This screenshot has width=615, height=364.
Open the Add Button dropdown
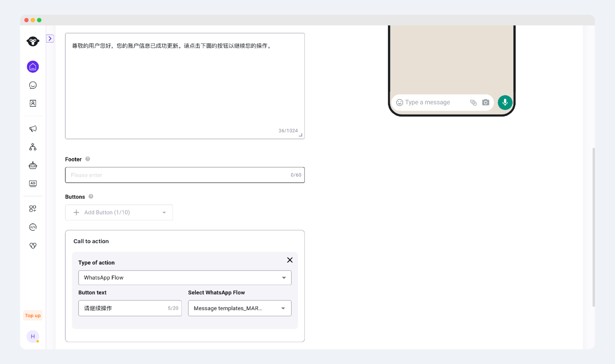tap(119, 212)
